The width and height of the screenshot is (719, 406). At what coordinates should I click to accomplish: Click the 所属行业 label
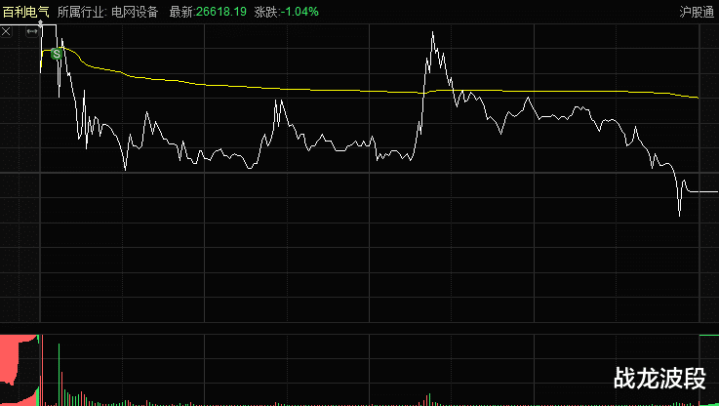81,12
